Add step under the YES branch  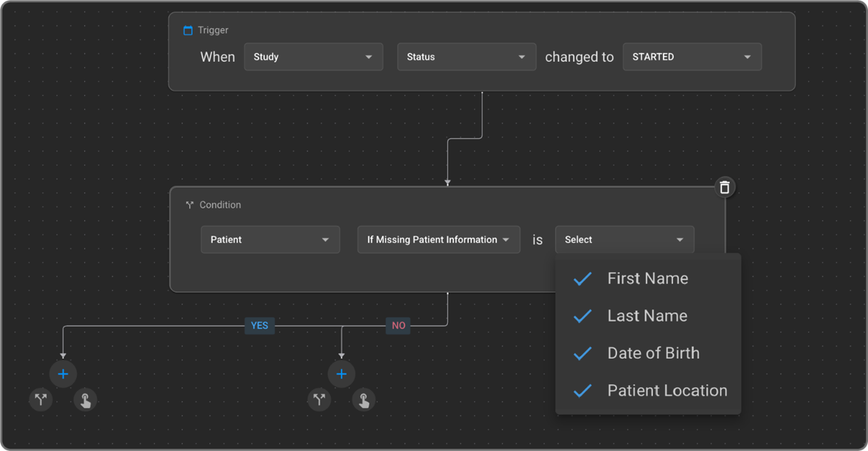click(63, 374)
